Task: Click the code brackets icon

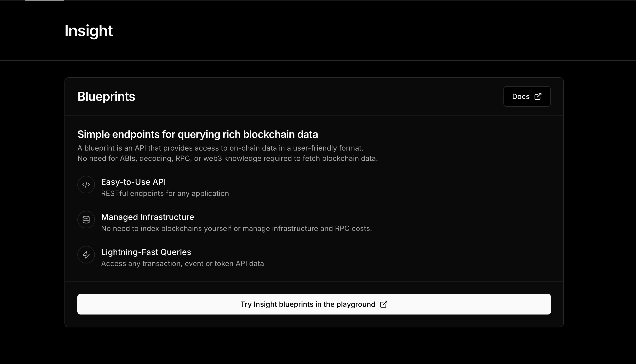Action: (x=86, y=185)
